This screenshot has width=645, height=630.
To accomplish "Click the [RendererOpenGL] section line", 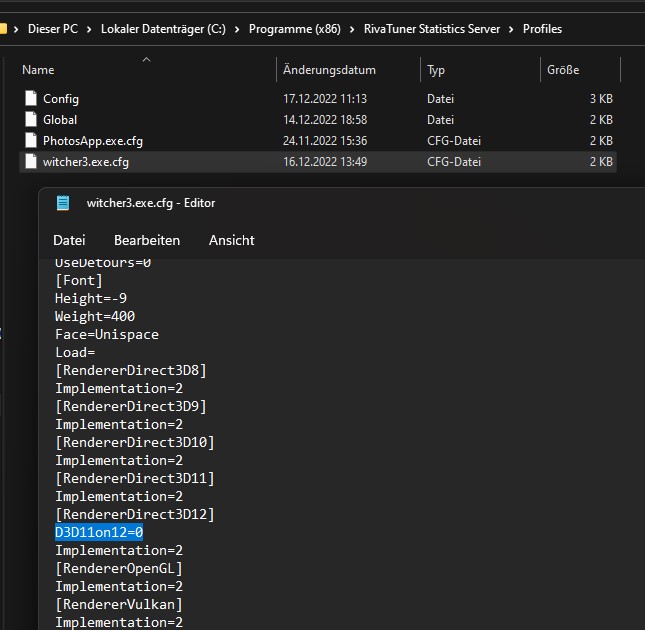I will coord(119,568).
